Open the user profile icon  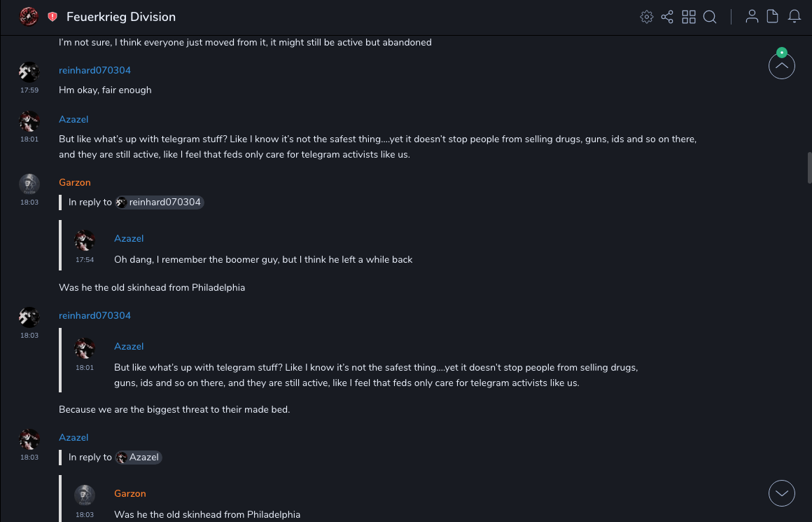752,17
